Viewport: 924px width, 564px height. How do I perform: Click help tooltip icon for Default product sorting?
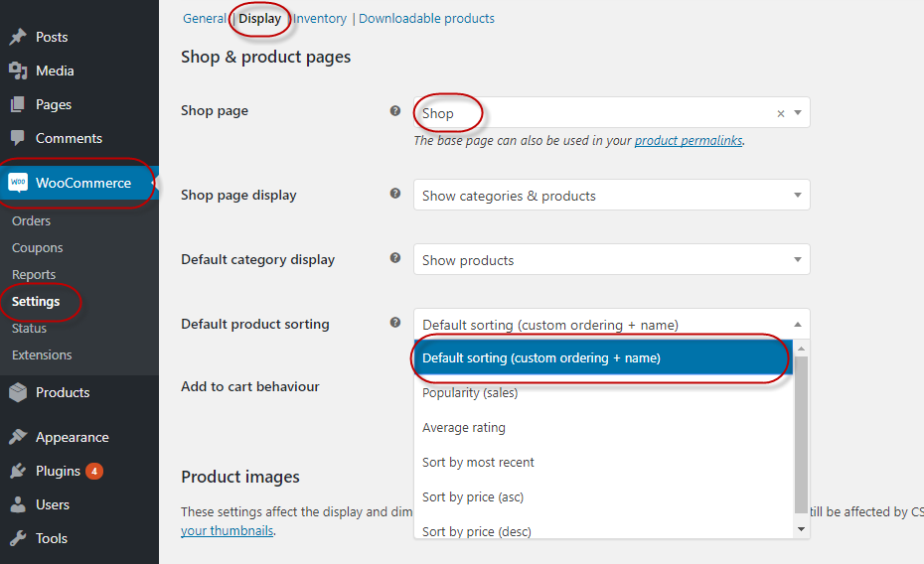click(395, 322)
